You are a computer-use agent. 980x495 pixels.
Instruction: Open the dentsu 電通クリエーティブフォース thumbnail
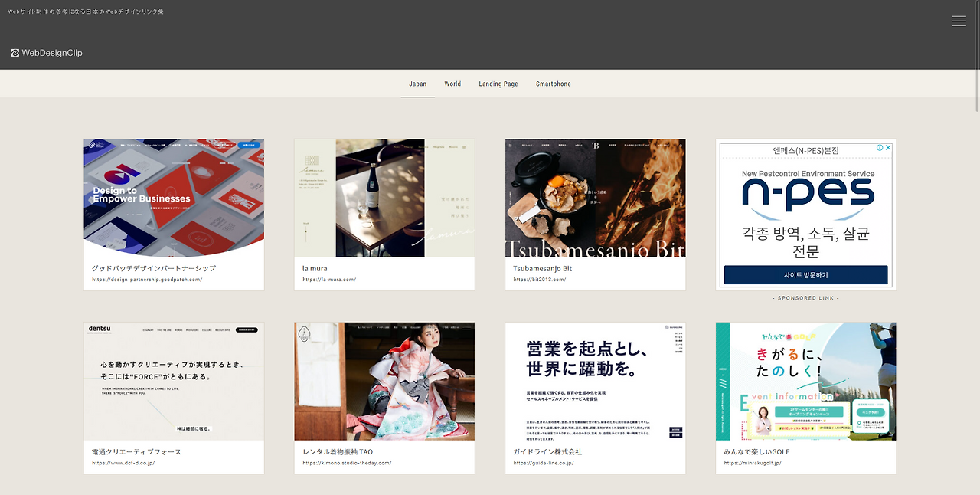pos(174,381)
